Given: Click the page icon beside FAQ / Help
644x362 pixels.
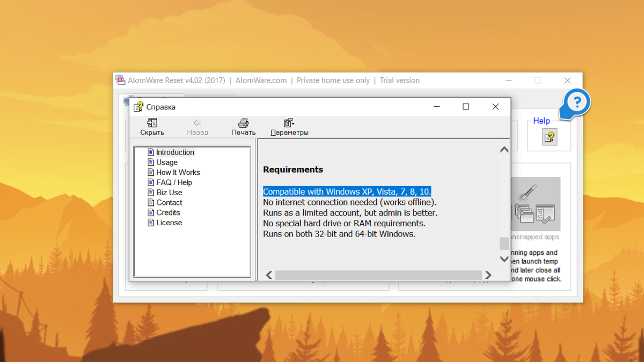Looking at the screenshot, I should pyautogui.click(x=151, y=182).
